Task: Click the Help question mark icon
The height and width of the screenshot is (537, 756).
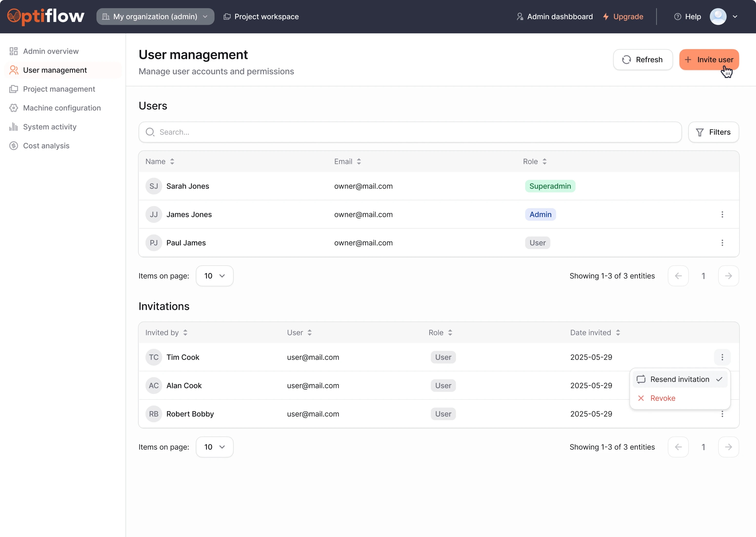Action: [677, 17]
